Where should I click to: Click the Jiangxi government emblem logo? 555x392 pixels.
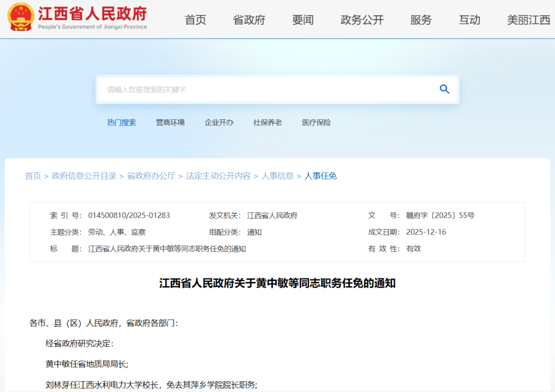coord(20,17)
